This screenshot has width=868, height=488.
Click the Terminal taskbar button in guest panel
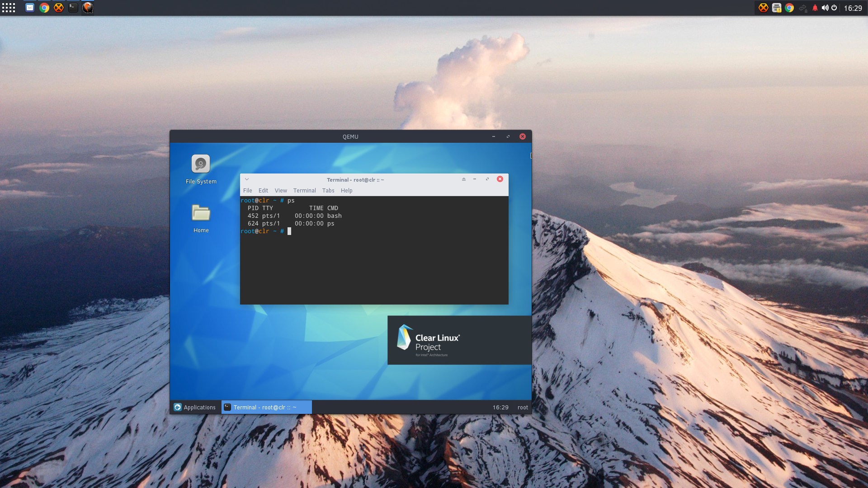267,407
